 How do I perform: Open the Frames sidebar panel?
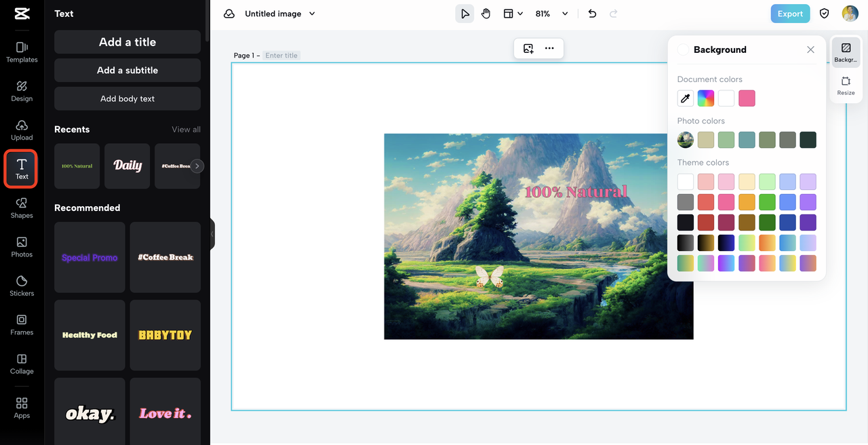click(22, 325)
